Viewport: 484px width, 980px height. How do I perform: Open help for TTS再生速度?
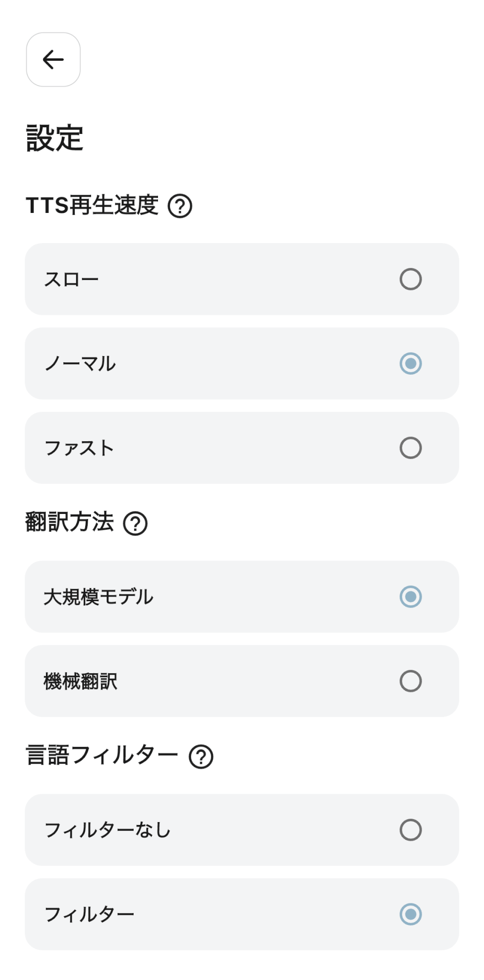pos(180,206)
